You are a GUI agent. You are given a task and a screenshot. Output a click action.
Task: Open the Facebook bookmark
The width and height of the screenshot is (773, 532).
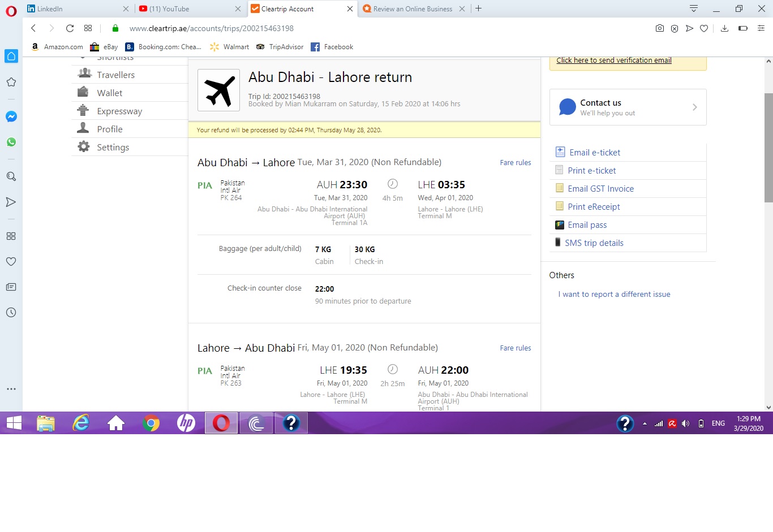click(x=332, y=47)
